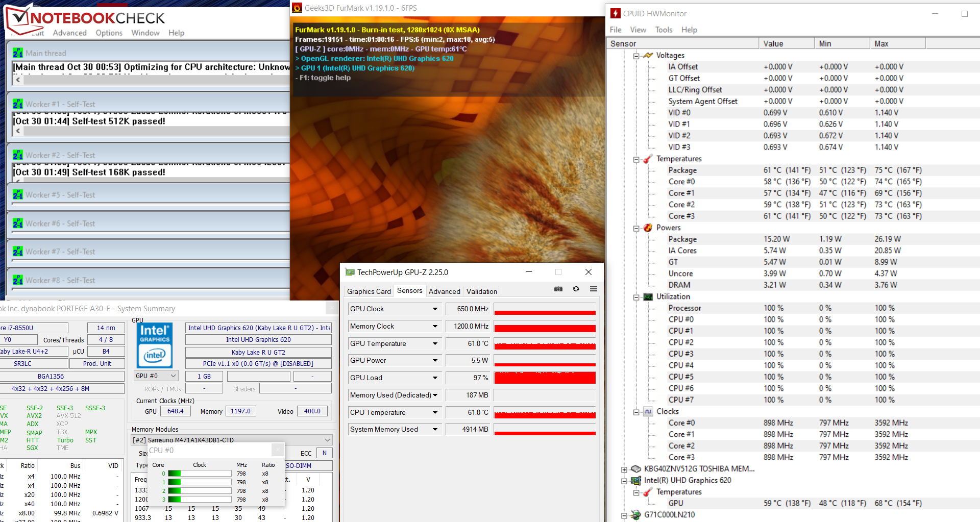This screenshot has height=522, width=980.
Task: Open HWMonitor Help menu
Action: 689,30
